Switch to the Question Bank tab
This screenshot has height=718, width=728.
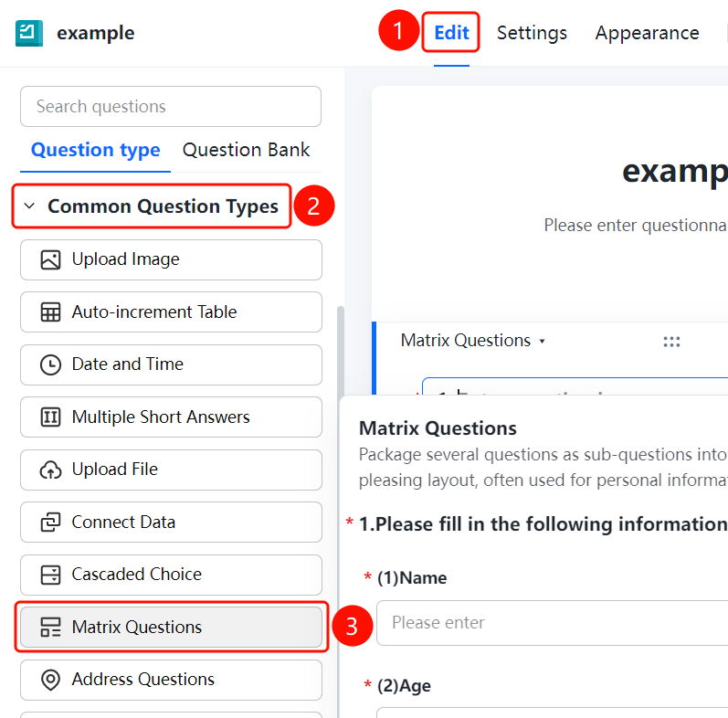(x=246, y=150)
